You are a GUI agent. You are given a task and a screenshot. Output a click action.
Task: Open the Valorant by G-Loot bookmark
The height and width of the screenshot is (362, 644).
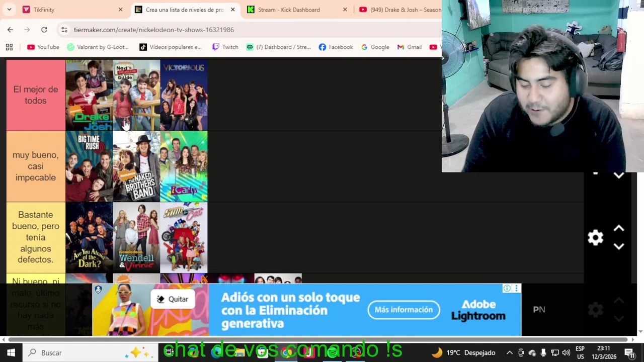tap(98, 47)
